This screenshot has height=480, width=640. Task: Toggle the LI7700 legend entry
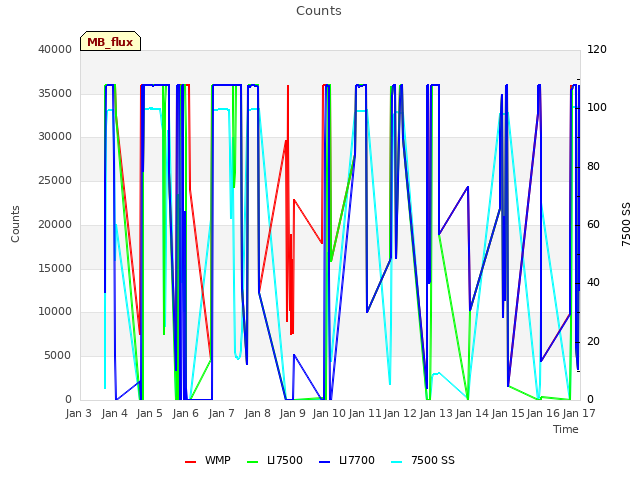(x=347, y=460)
